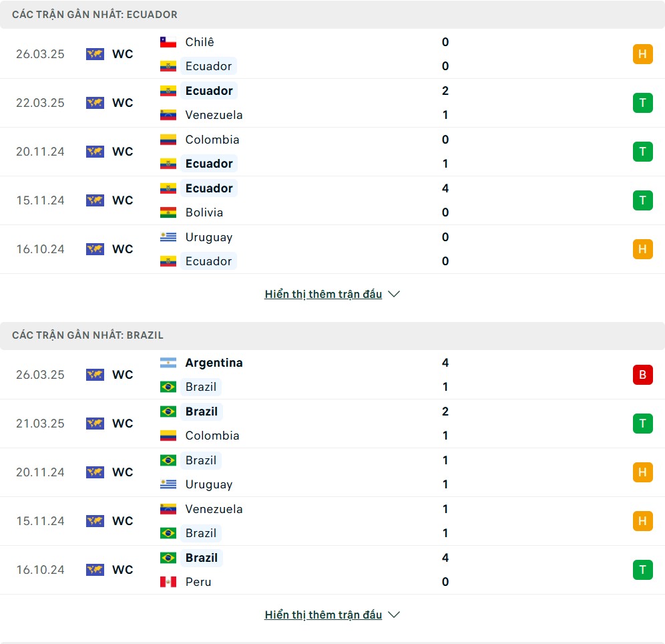Click the Argentina flag icon
The image size is (665, 644).
pyautogui.click(x=168, y=363)
